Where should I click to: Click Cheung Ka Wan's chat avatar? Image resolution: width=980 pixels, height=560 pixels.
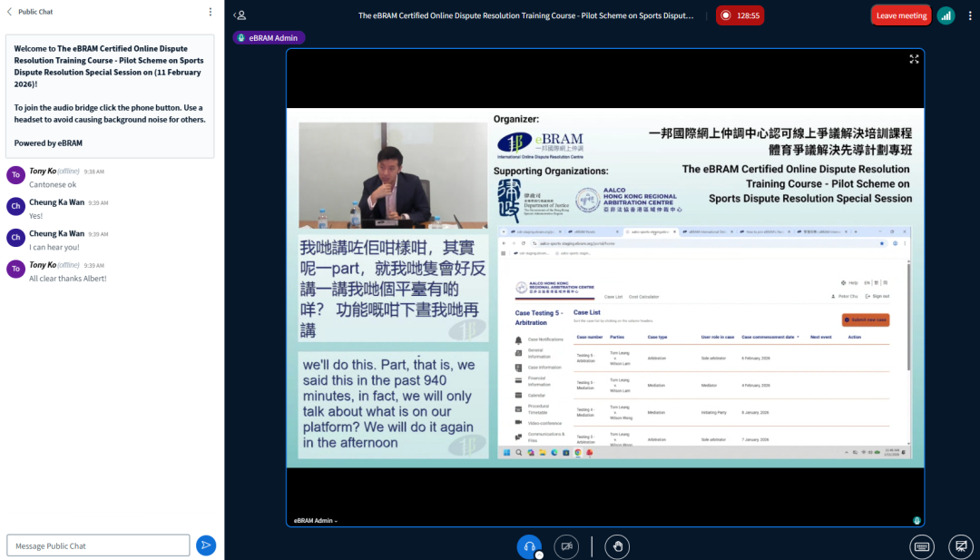coord(15,207)
